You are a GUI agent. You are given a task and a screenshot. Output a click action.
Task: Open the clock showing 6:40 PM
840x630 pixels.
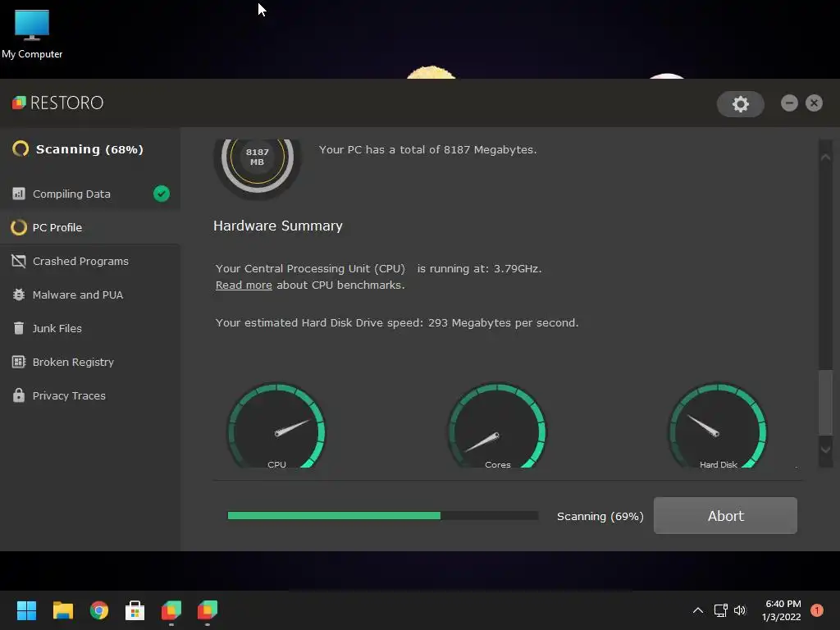point(782,610)
